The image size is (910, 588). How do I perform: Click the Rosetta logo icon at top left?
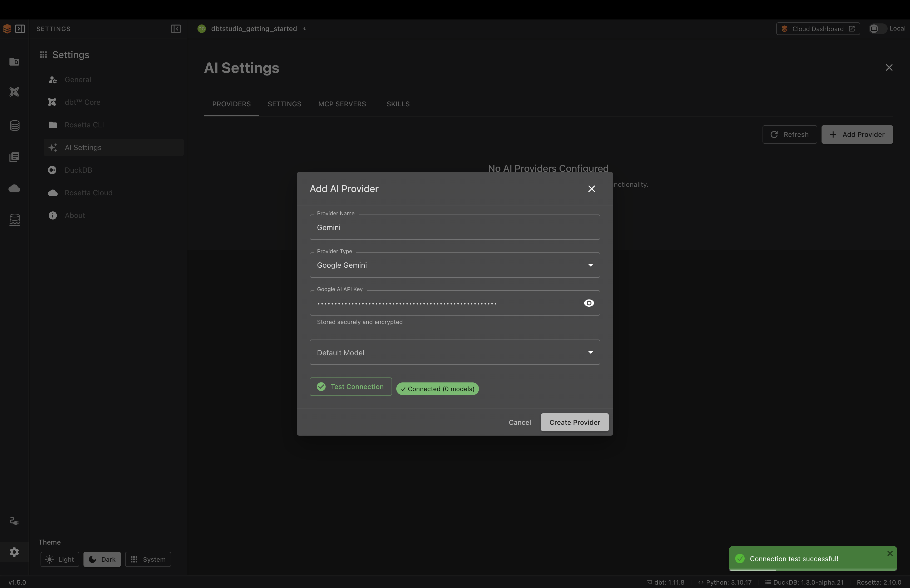point(7,29)
